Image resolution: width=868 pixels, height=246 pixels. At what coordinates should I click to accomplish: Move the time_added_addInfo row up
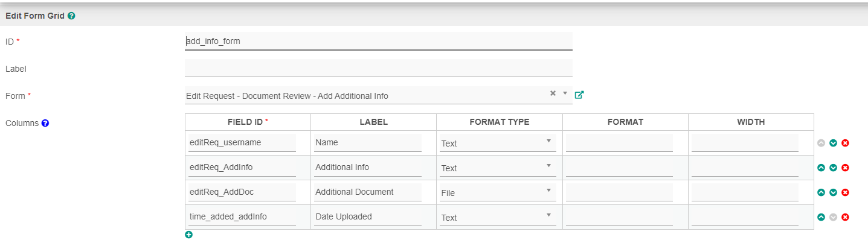[x=821, y=217]
